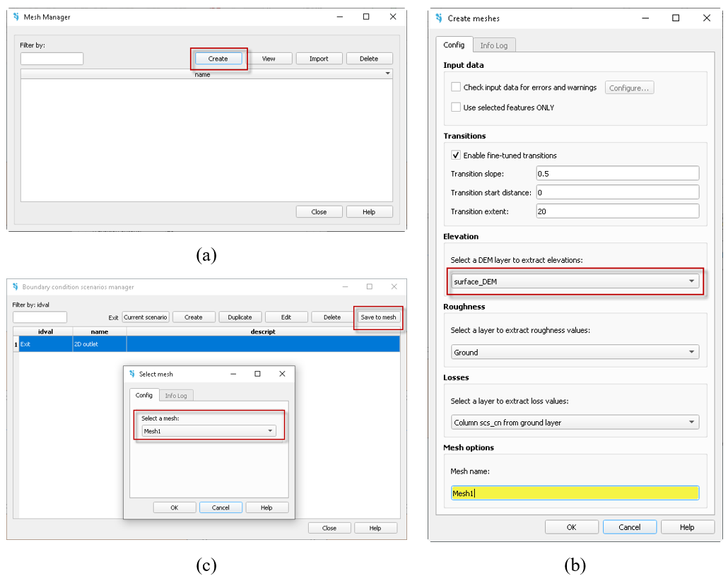Viewport: 728px width, 576px height.
Task: Click the Select mesh dialog icon
Action: [x=132, y=374]
